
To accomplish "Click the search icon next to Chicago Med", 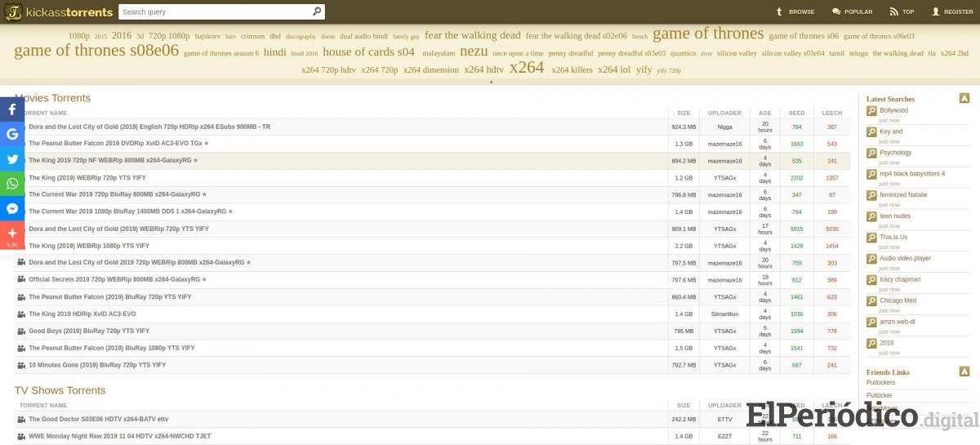I will click(x=871, y=300).
